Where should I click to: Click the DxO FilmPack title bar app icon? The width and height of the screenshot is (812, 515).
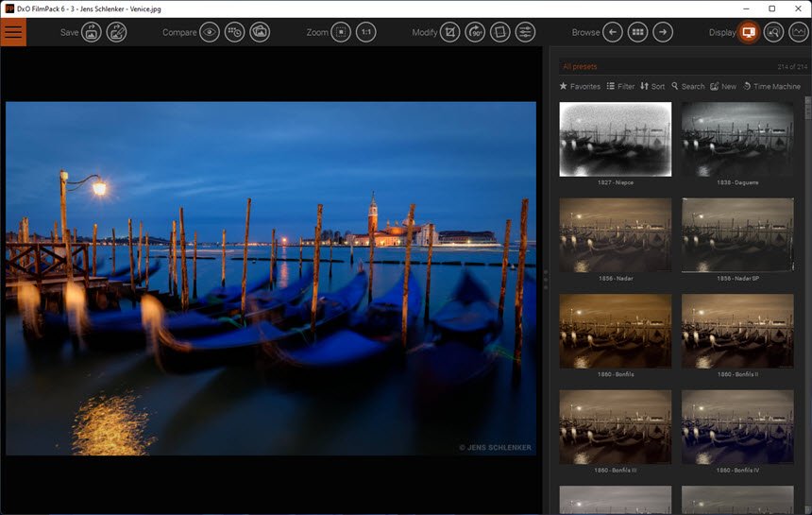pyautogui.click(x=9, y=9)
